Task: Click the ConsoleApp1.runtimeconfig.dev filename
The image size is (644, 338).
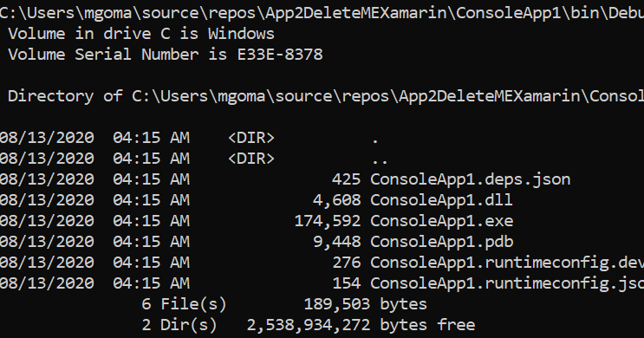Action: click(x=507, y=263)
